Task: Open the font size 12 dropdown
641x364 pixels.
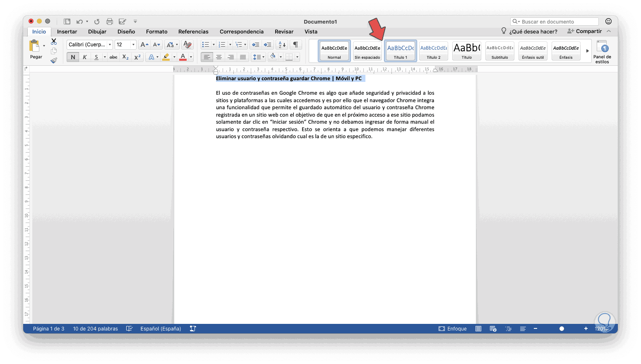Action: [x=133, y=45]
